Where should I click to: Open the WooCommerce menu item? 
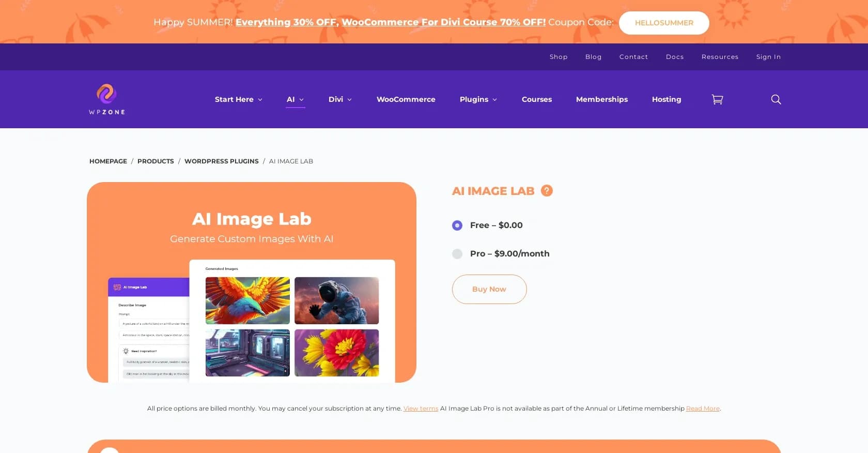pyautogui.click(x=406, y=99)
